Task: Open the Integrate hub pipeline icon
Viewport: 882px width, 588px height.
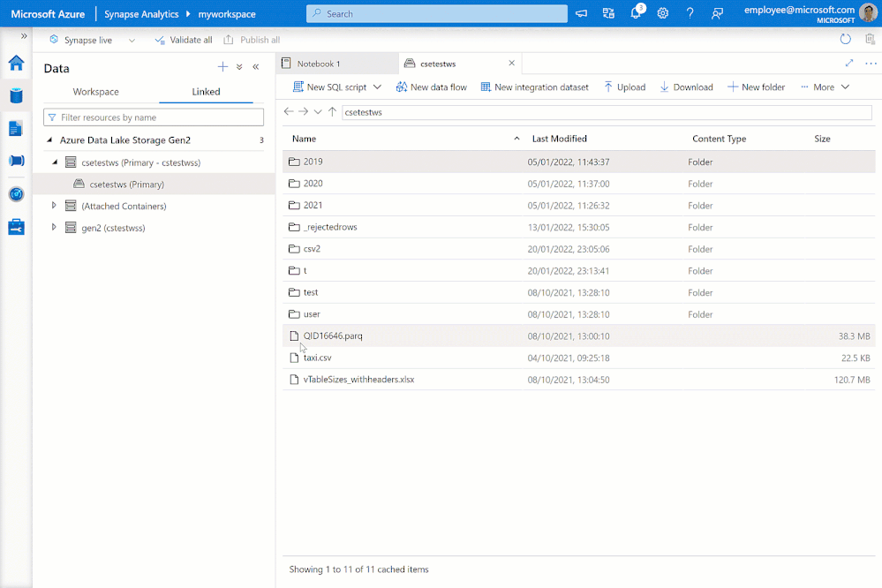Action: [16, 161]
